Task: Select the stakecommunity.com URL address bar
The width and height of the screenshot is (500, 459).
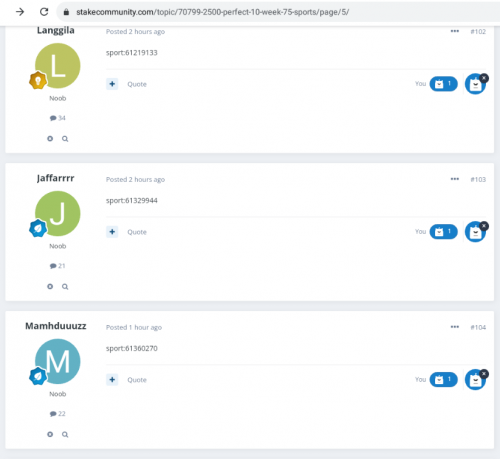Action: point(212,12)
